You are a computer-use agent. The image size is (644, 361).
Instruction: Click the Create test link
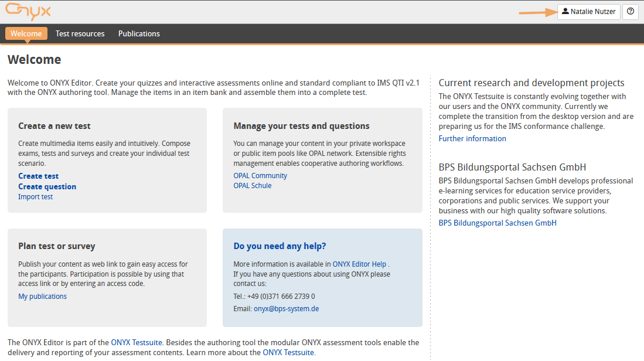click(38, 176)
